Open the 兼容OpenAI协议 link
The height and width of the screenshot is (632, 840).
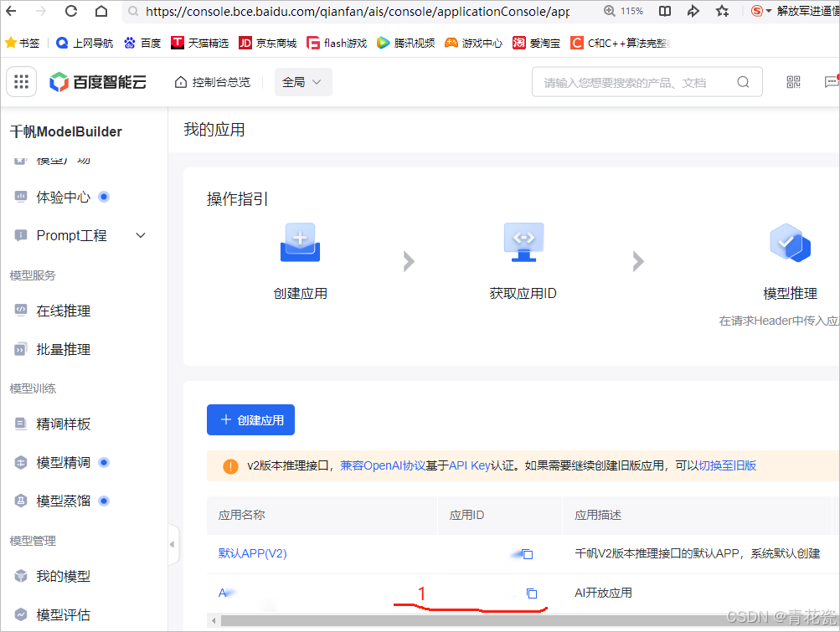click(x=383, y=465)
